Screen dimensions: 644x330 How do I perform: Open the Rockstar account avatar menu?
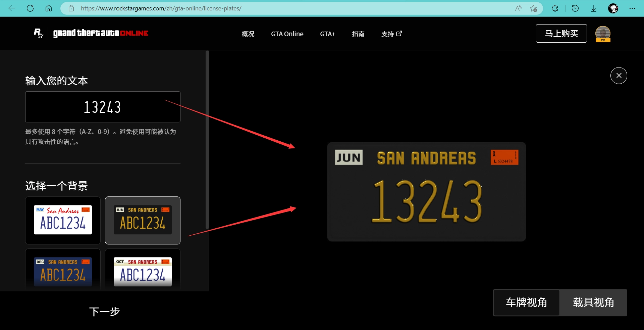(603, 34)
